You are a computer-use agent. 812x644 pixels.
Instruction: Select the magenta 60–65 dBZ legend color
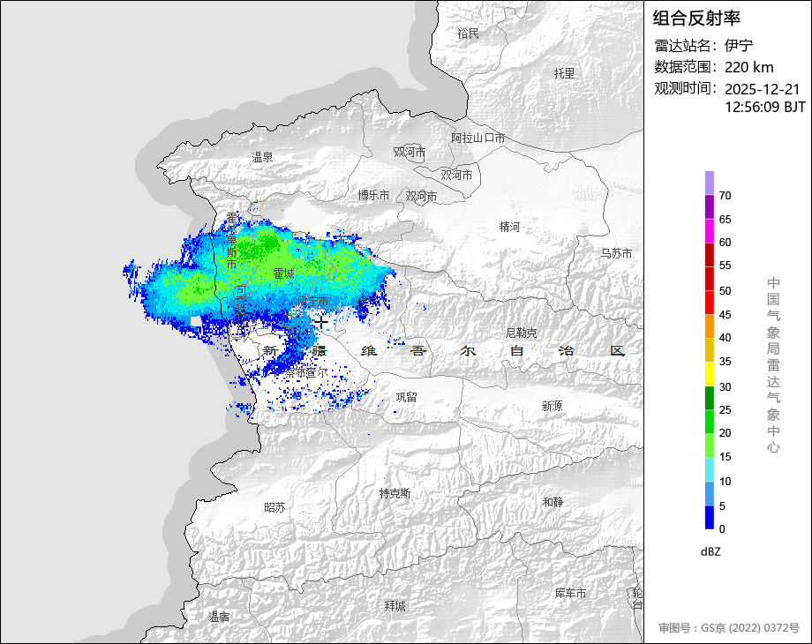pyautogui.click(x=709, y=230)
